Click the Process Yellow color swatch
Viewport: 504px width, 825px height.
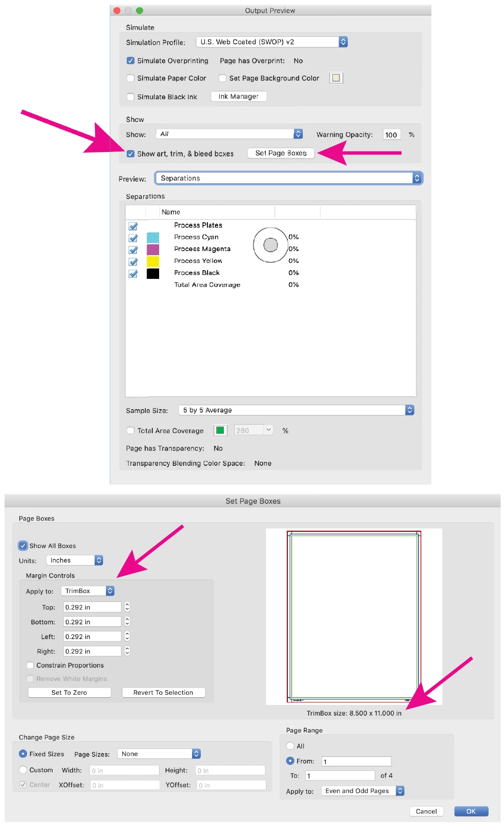click(x=153, y=261)
